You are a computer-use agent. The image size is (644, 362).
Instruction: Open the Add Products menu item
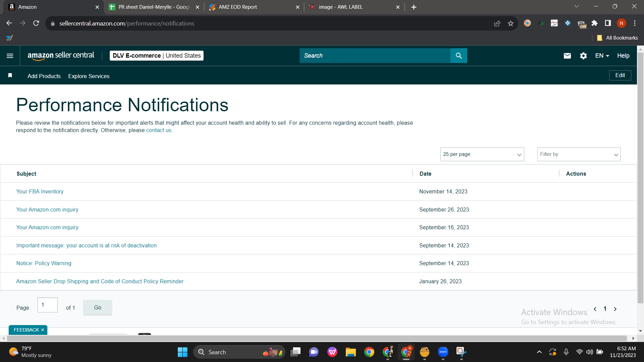click(x=44, y=76)
